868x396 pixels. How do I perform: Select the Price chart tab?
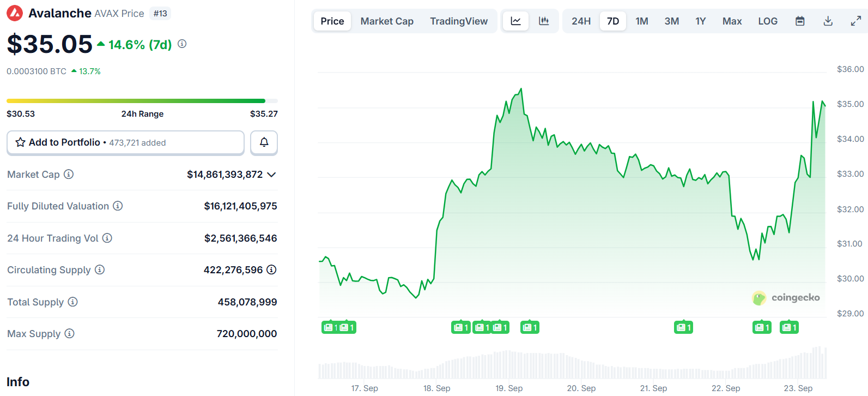click(332, 21)
